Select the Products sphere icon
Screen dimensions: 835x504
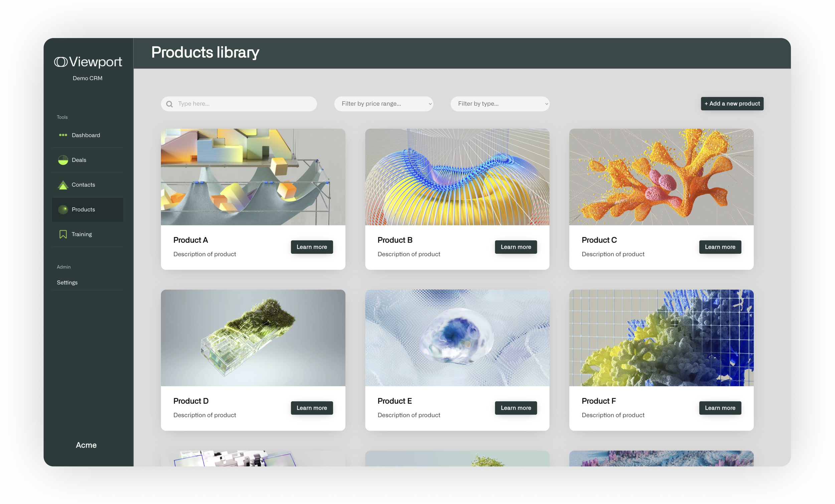pos(63,209)
